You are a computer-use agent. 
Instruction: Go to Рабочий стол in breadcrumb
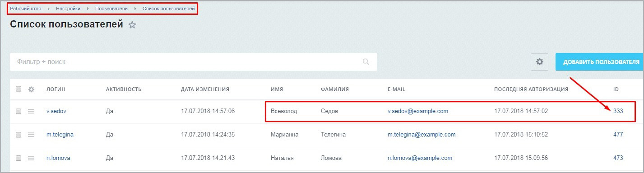(x=26, y=9)
